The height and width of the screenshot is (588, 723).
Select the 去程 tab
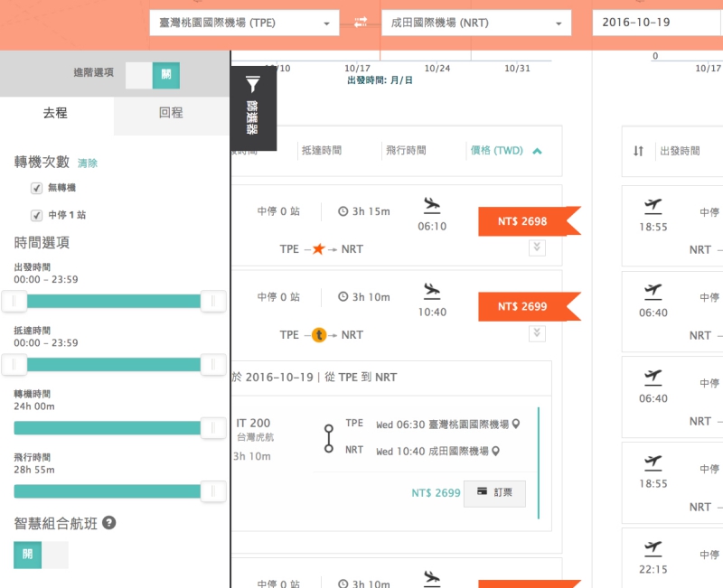(56, 114)
